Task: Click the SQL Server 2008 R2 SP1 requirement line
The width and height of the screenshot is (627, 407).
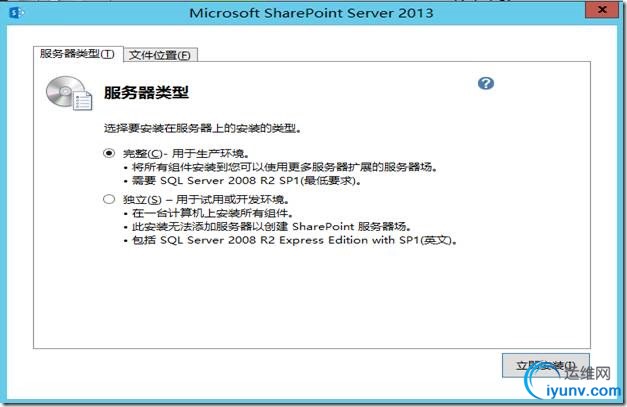Action: pyautogui.click(x=247, y=181)
